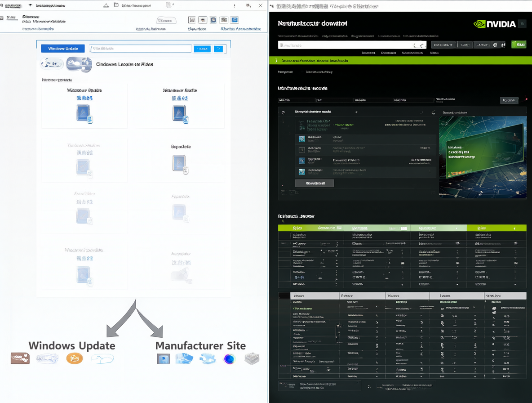
Task: Click the green button right of NVIDIA search
Action: pyautogui.click(x=519, y=45)
